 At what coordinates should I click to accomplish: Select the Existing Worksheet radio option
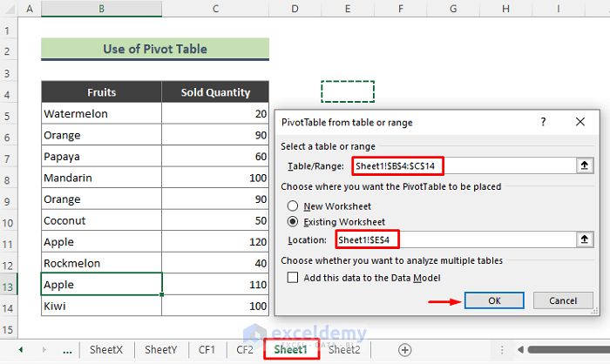pos(295,222)
